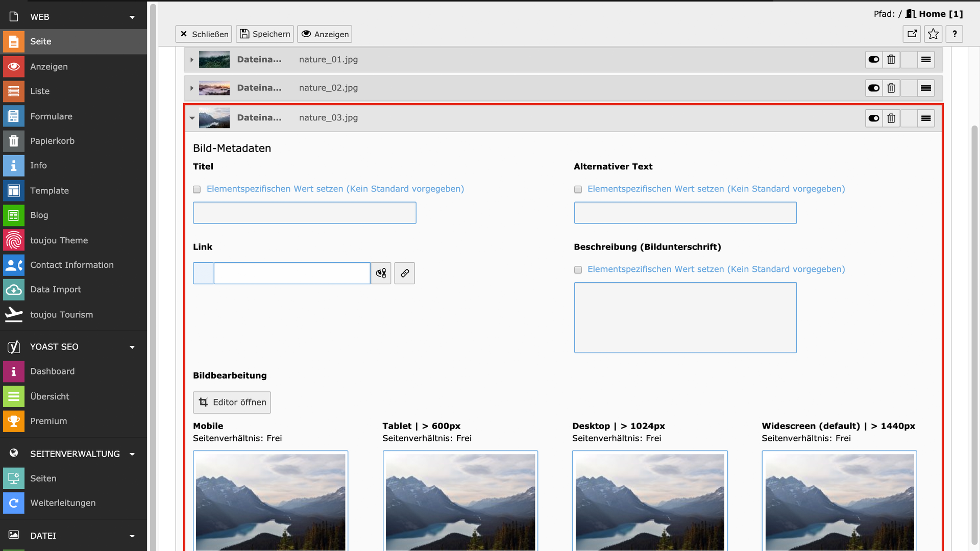The width and height of the screenshot is (980, 551).
Task: Open in new window icon in top bar
Action: point(912,34)
